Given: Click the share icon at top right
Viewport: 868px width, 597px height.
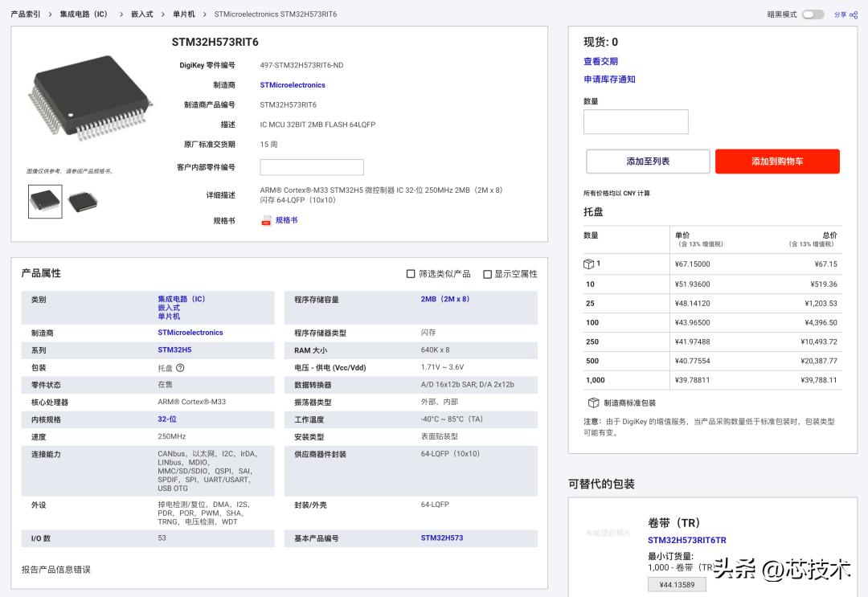Looking at the screenshot, I should [853, 15].
